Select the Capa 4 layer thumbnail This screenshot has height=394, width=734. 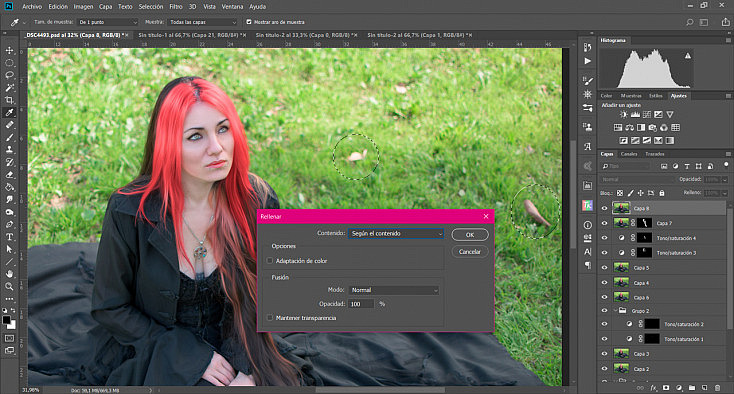[x=621, y=283]
